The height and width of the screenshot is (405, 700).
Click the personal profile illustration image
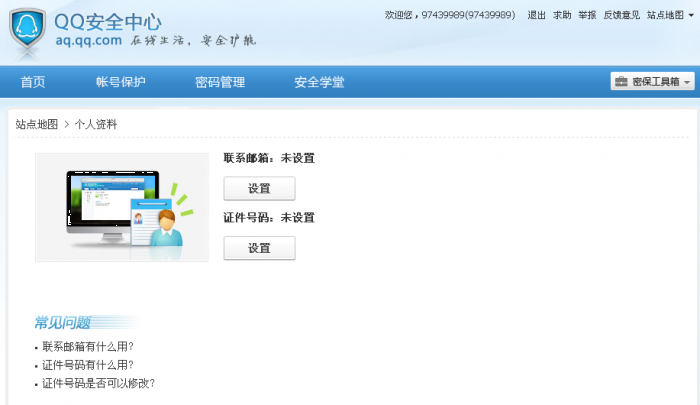122,207
